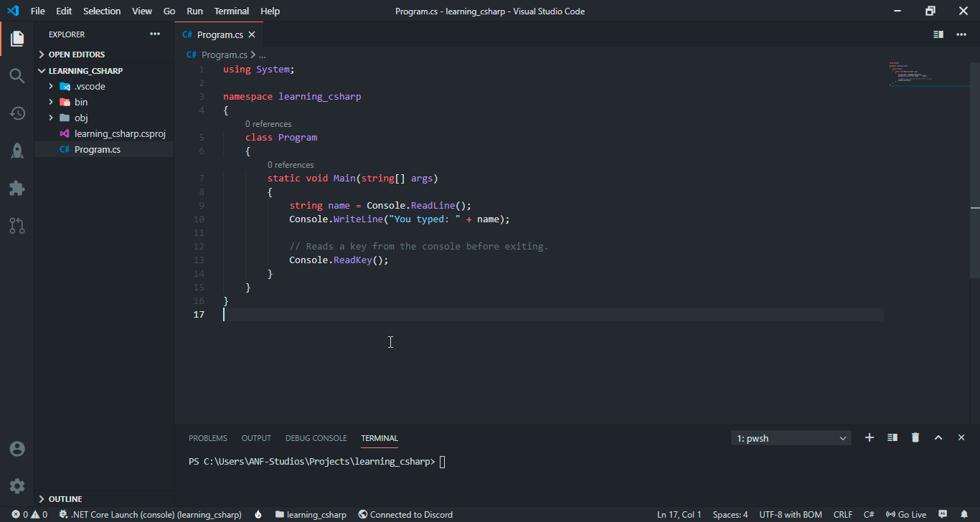Start a Go Live server from status bar
Image resolution: width=980 pixels, height=522 pixels.
tap(905, 514)
